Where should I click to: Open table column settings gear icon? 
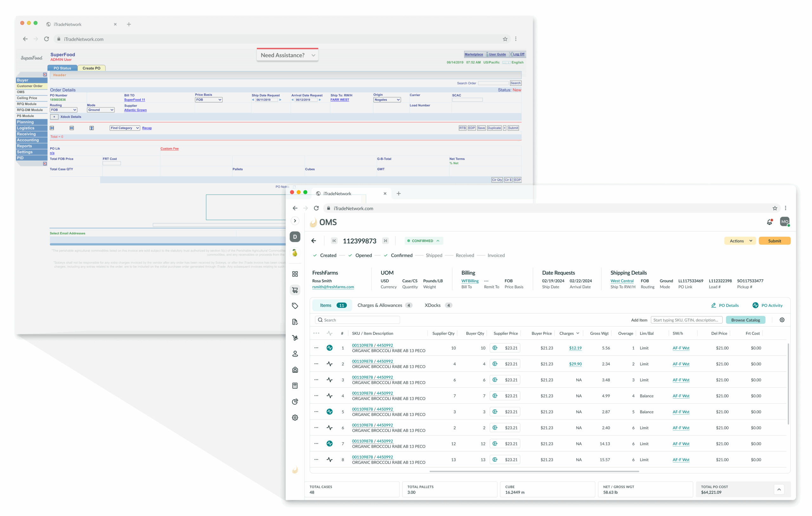782,320
